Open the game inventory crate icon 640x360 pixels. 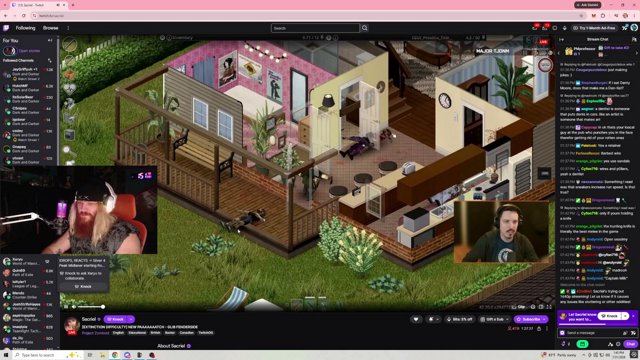[69, 134]
